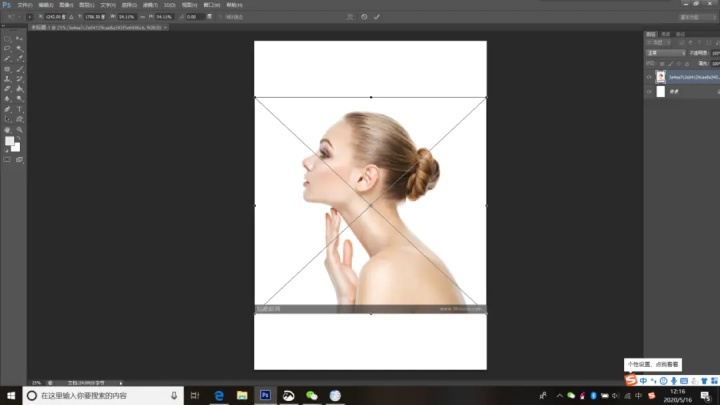Select the top image layer thumbnail
This screenshot has height=405, width=720.
tap(660, 77)
